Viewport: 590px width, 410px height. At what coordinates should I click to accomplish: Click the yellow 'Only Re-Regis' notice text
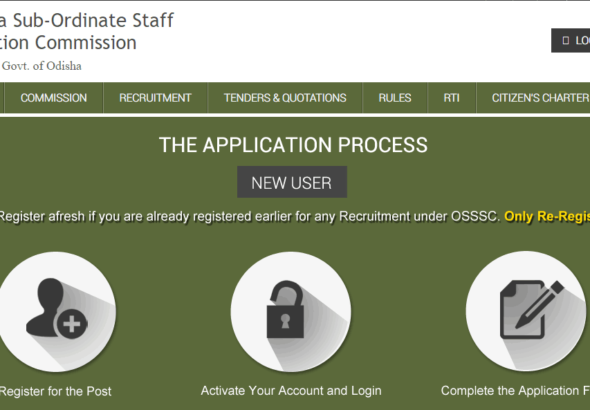(547, 216)
